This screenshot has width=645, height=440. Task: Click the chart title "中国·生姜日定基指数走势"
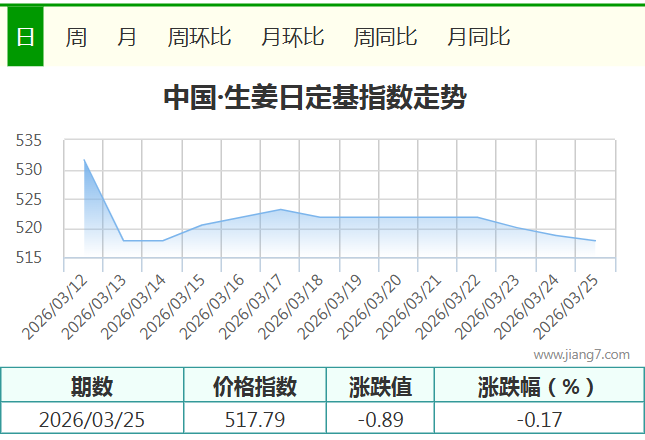click(313, 98)
